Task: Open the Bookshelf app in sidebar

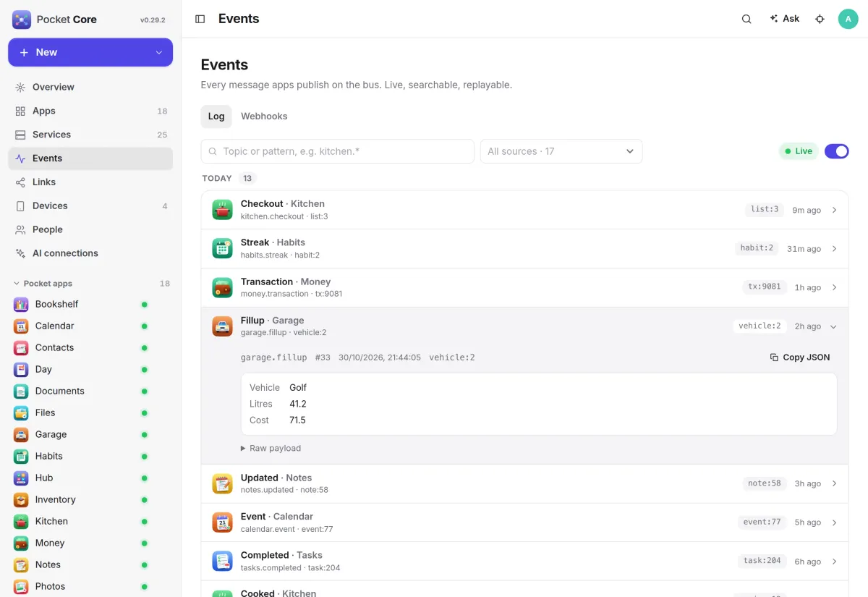Action: point(90,304)
